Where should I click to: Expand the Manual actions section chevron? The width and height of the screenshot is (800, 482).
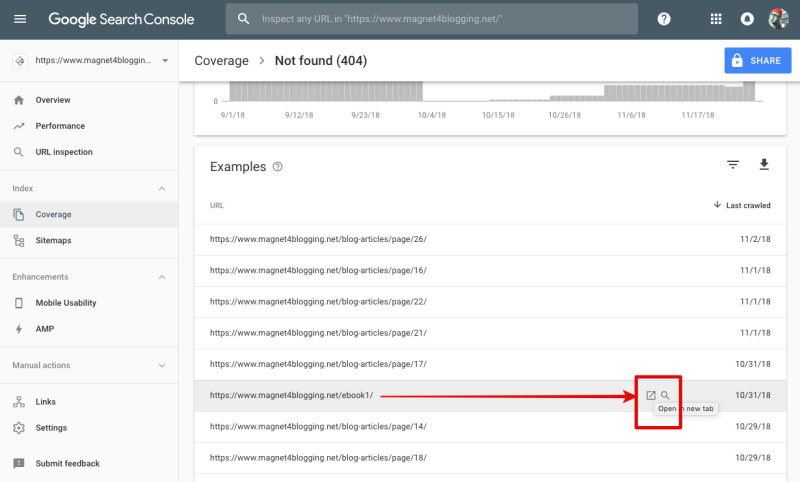point(162,366)
